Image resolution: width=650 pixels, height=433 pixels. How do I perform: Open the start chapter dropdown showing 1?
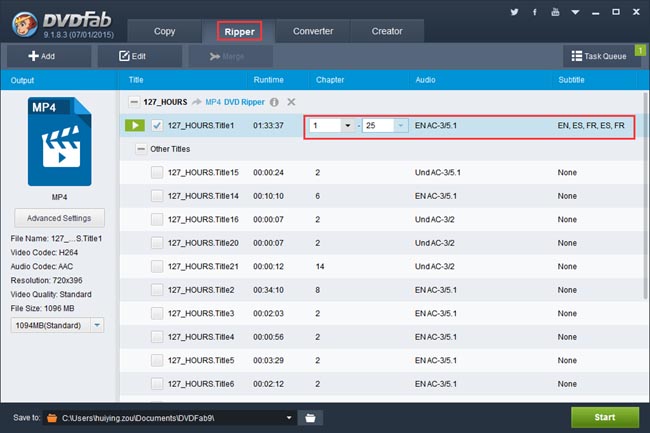point(347,125)
